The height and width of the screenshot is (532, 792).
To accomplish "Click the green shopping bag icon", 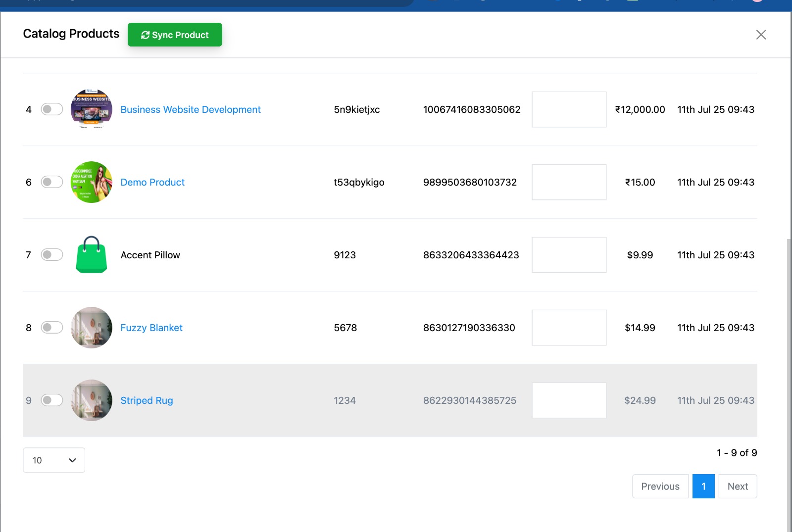I will 92,255.
